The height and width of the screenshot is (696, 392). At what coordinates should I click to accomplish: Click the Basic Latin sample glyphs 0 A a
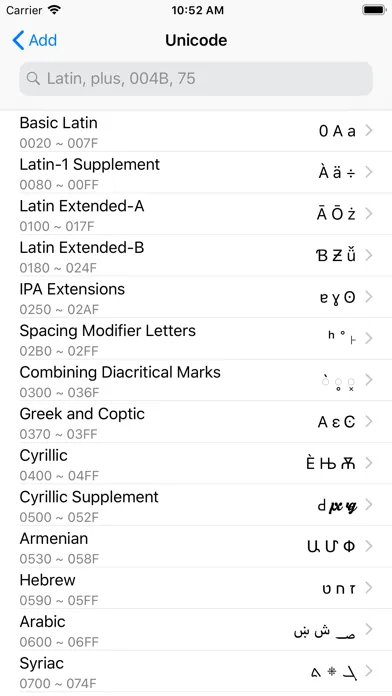coord(337,131)
